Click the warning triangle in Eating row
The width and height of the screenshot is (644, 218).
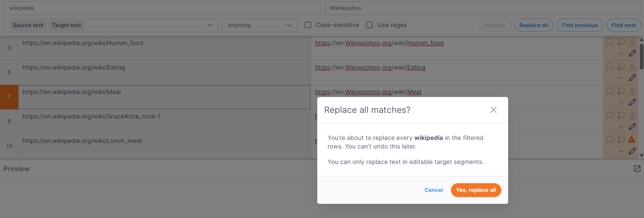[x=632, y=67]
